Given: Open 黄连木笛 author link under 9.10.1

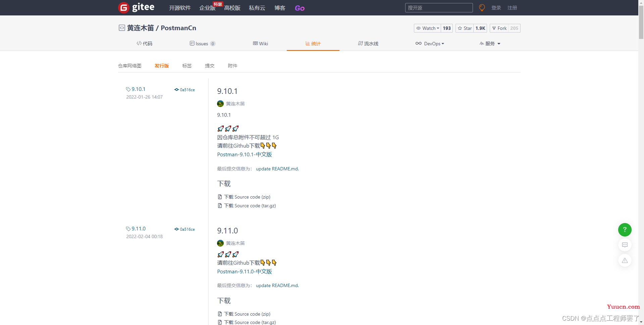Looking at the screenshot, I should point(235,104).
